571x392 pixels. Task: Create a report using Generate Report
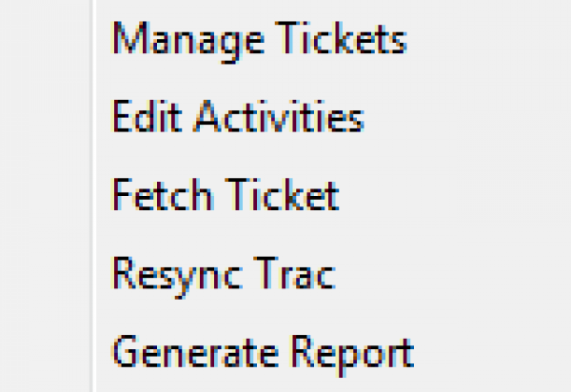[263, 353]
